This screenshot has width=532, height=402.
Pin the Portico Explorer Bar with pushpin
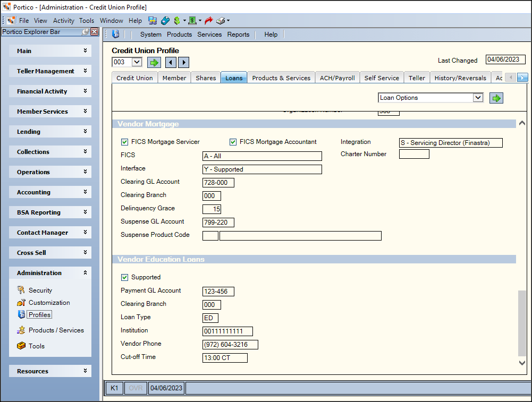coord(86,31)
